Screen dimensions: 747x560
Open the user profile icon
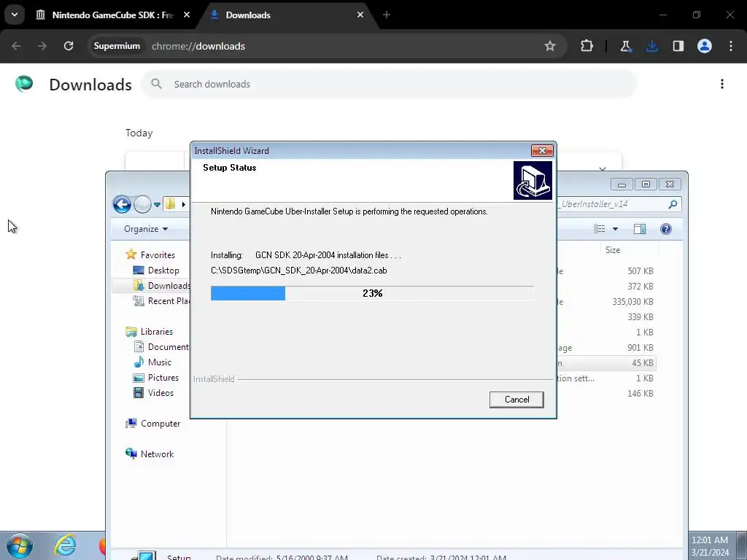pos(705,46)
